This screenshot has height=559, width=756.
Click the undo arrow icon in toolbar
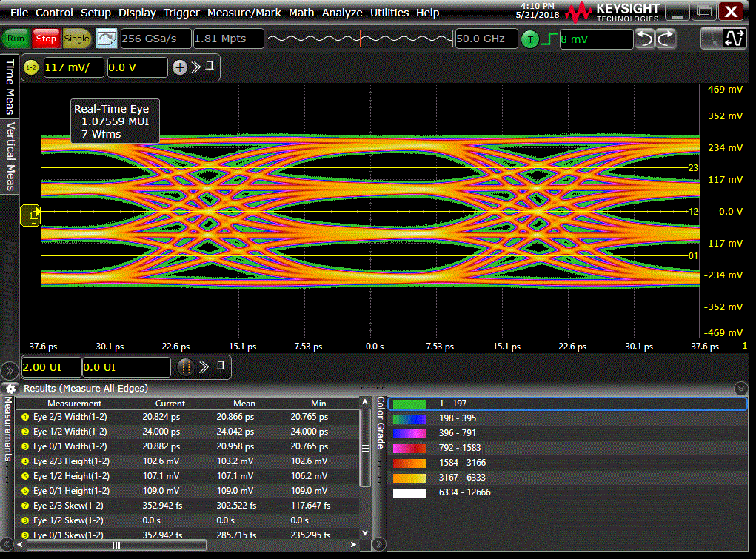click(645, 39)
